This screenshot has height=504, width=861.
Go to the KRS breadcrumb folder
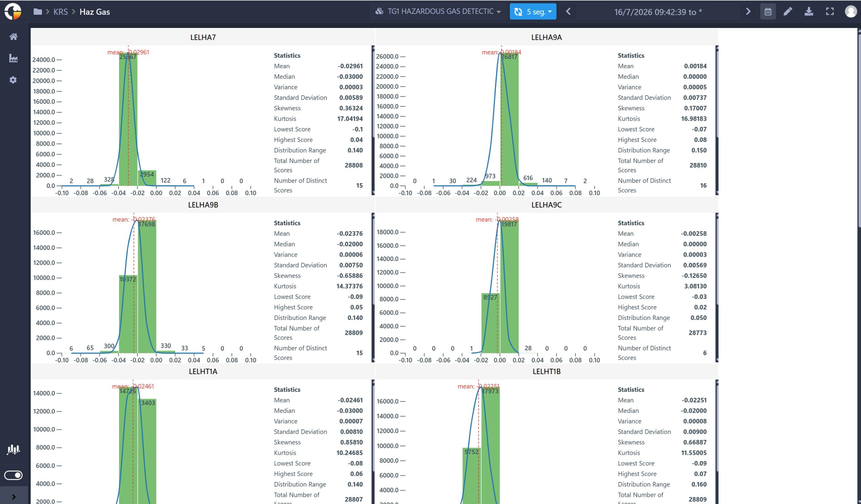click(61, 12)
